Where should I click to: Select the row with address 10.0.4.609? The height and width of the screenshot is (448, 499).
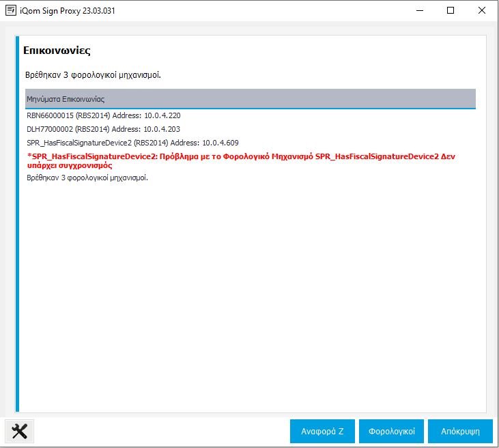click(132, 143)
